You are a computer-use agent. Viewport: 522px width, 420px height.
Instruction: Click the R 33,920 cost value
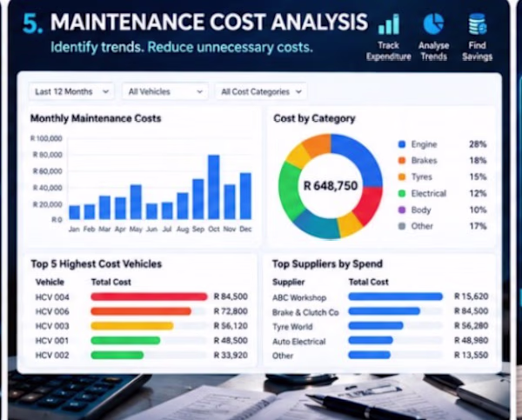tap(231, 355)
